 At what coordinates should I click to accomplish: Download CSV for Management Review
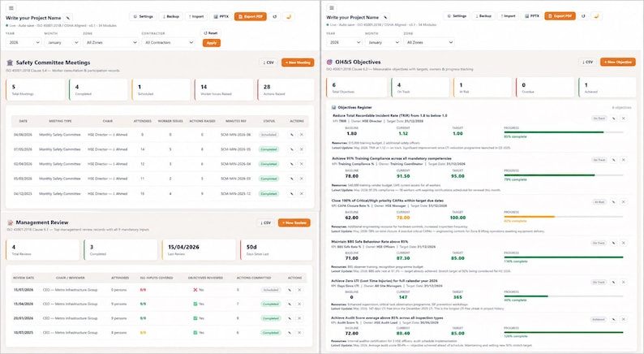pyautogui.click(x=265, y=222)
